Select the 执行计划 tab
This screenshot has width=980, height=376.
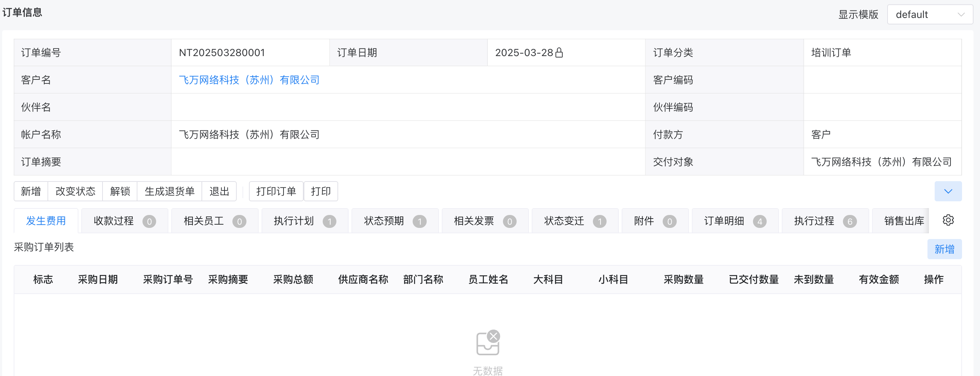pos(304,221)
